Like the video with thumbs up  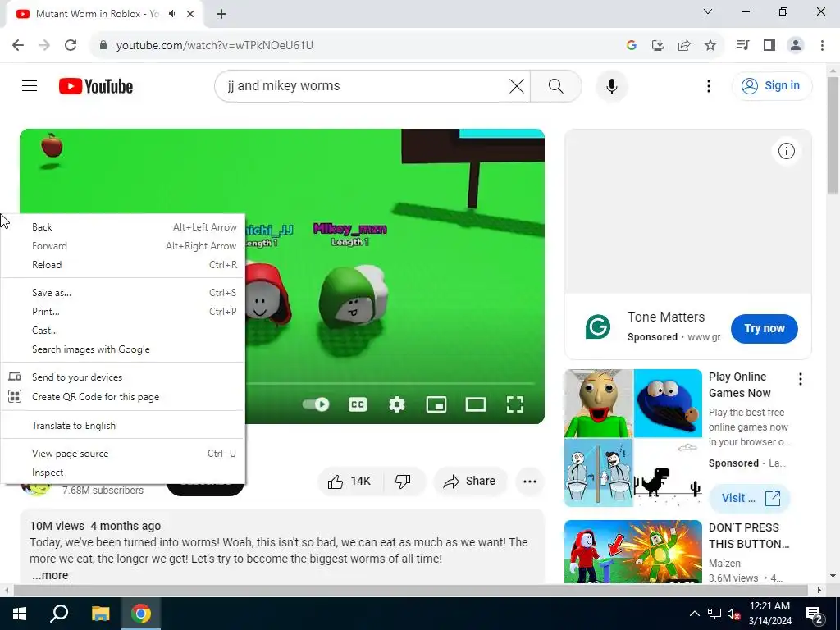coord(351,481)
